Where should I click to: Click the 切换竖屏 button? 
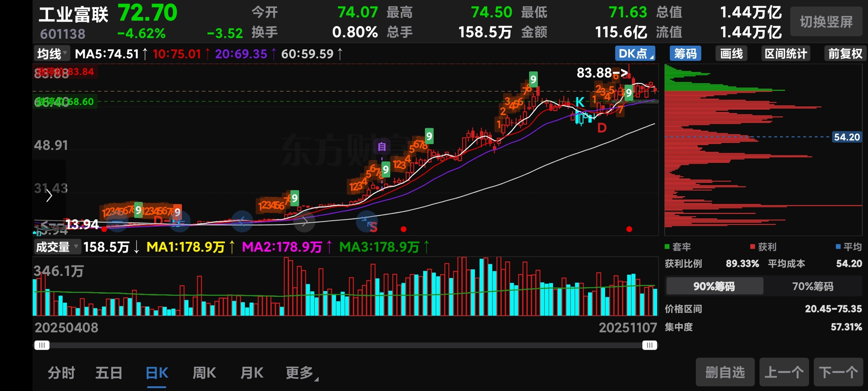[826, 22]
